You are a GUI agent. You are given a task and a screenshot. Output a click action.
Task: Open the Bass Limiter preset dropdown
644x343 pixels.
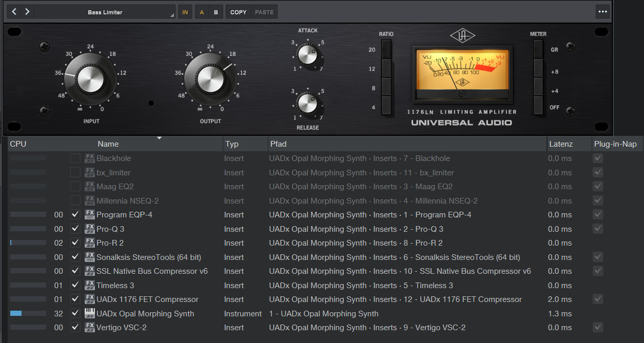105,12
